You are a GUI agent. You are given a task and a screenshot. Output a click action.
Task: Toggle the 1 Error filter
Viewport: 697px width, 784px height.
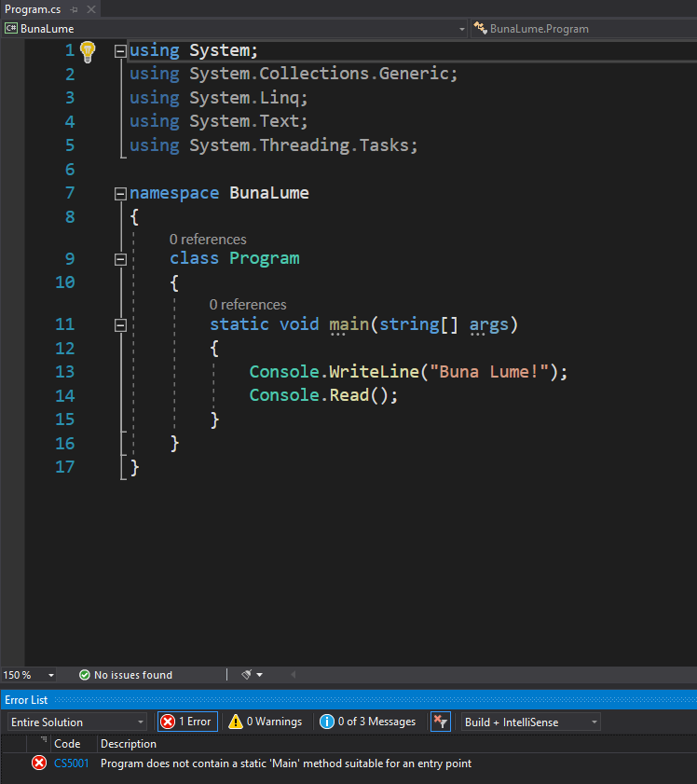187,722
